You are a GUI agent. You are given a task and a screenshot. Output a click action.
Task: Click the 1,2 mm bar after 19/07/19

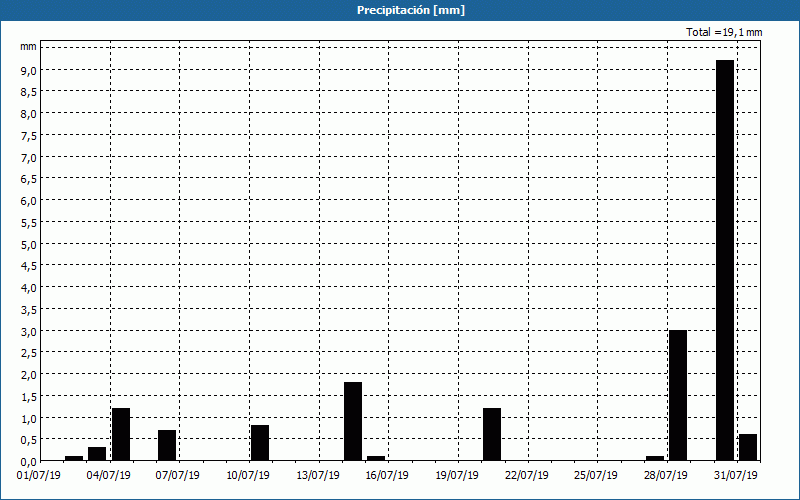tap(492, 434)
